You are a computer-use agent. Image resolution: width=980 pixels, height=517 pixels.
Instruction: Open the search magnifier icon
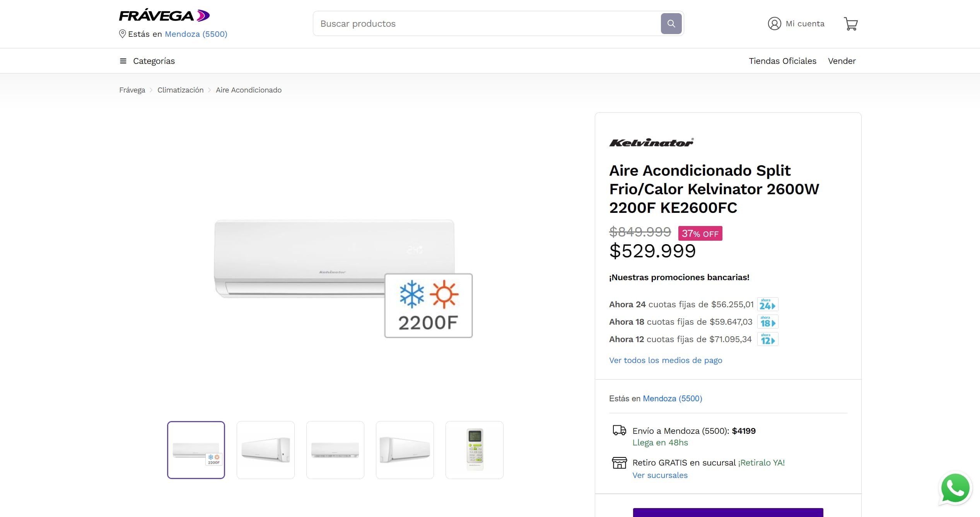671,23
